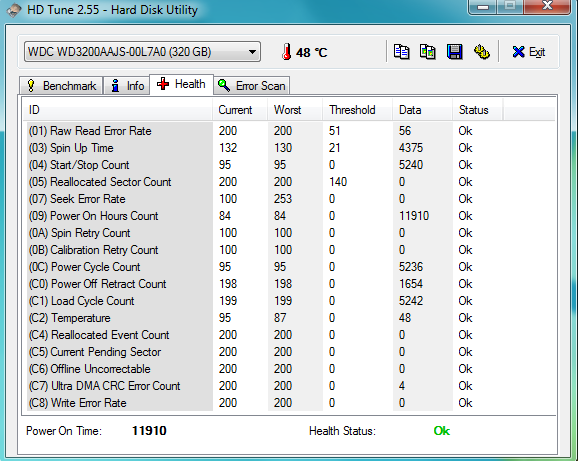Close the HD Tune window
Image resolution: width=578 pixels, height=461 pixels.
click(x=547, y=7)
